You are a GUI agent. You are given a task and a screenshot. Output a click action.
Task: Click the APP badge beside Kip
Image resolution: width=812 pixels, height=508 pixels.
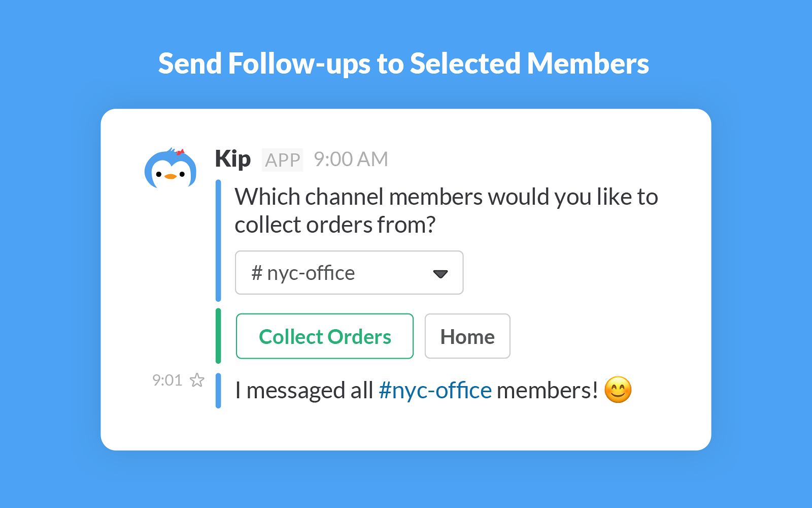point(282,160)
